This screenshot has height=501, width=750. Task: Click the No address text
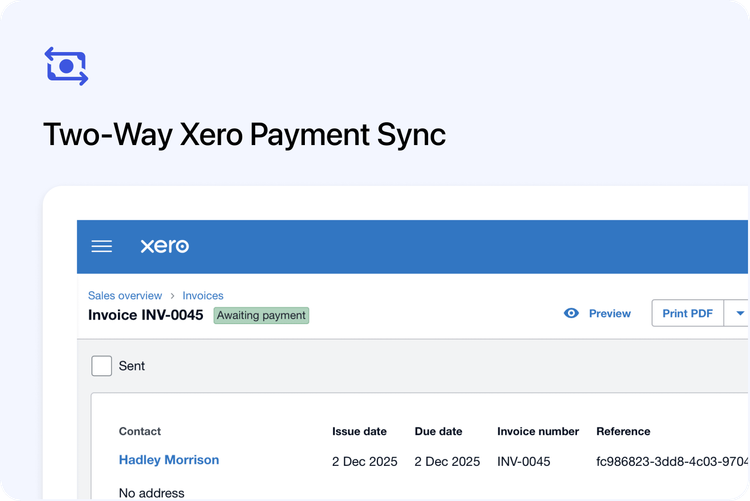click(151, 493)
